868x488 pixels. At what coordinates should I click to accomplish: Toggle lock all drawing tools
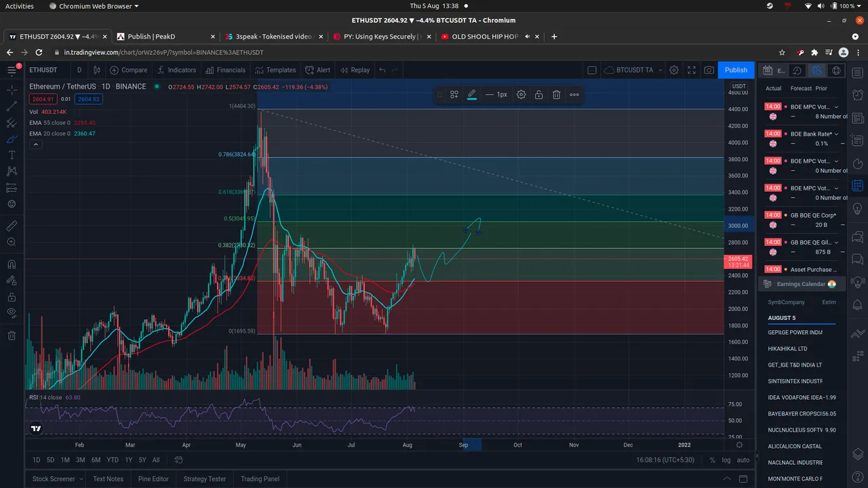(12, 297)
